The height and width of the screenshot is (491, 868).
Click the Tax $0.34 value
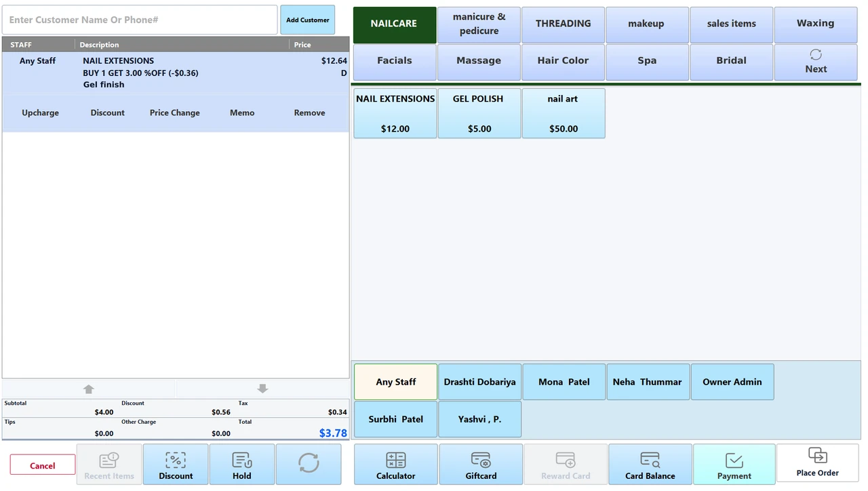337,412
